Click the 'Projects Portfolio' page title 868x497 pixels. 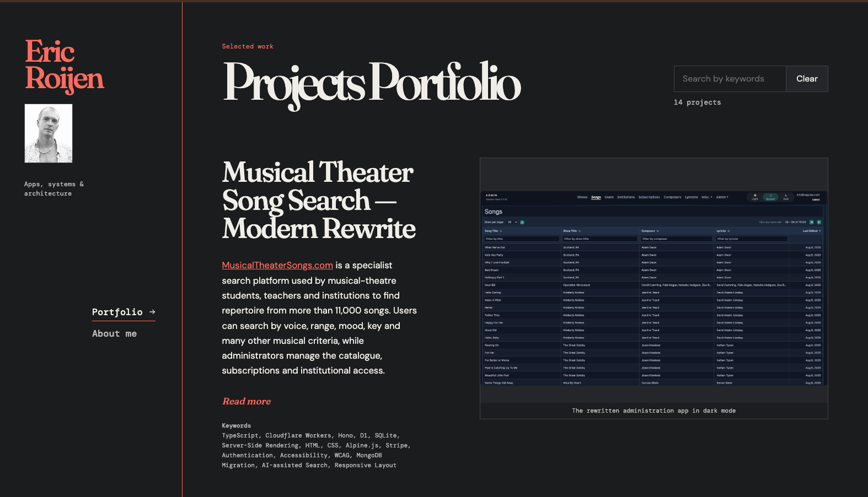(x=372, y=84)
